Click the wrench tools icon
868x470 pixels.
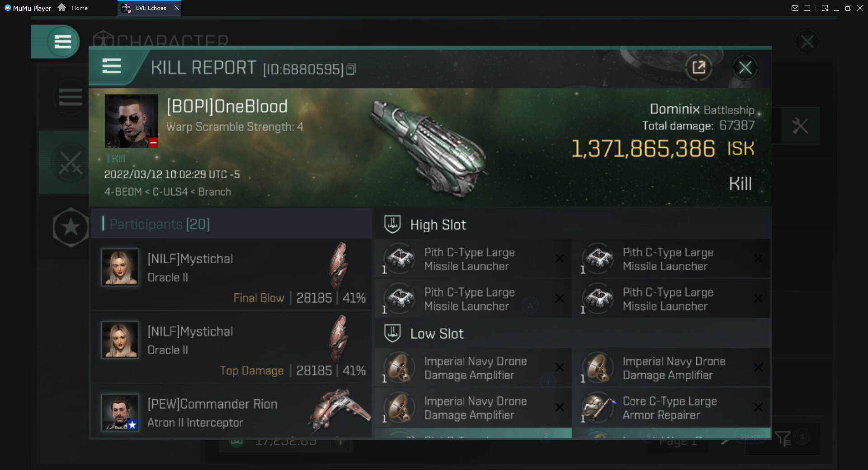click(x=800, y=126)
